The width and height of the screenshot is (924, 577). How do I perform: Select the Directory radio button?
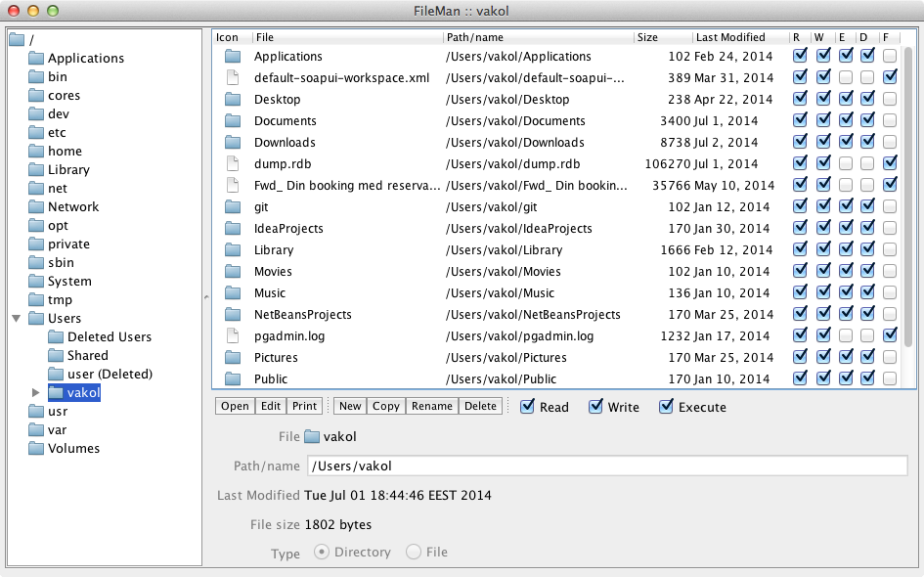(x=321, y=552)
